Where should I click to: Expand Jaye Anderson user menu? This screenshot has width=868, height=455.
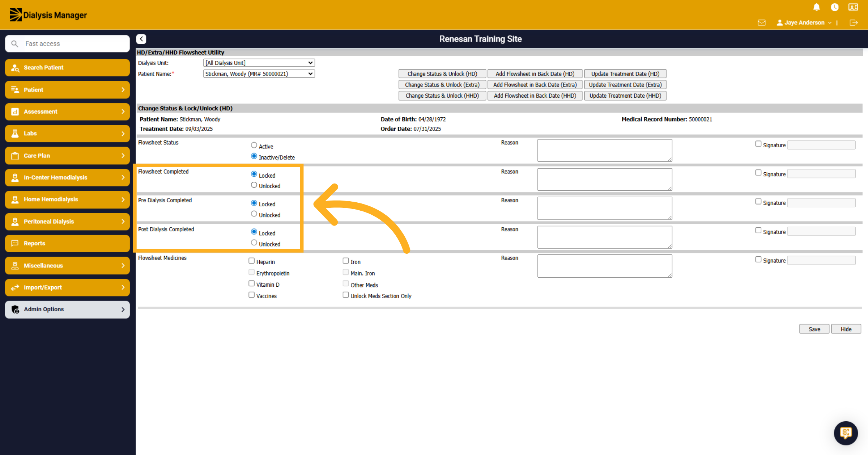[x=804, y=22]
